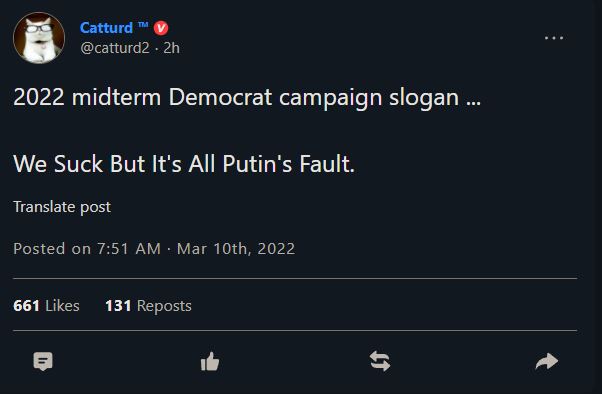View the 661 Likes list
Viewport: 602px width, 394px height.
[46, 306]
